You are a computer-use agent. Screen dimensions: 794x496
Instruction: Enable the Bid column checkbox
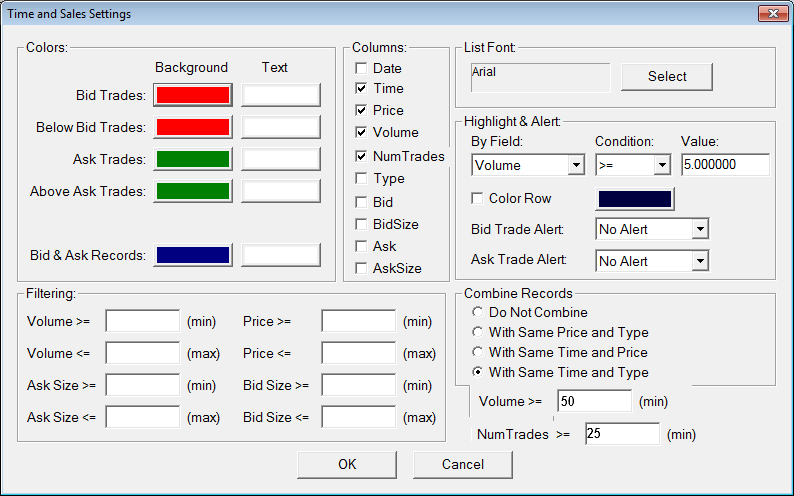tap(361, 202)
